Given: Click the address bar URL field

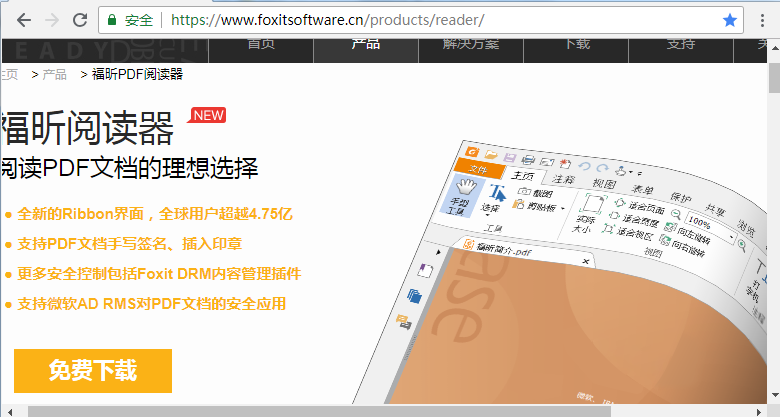Looking at the screenshot, I should tap(420, 20).
